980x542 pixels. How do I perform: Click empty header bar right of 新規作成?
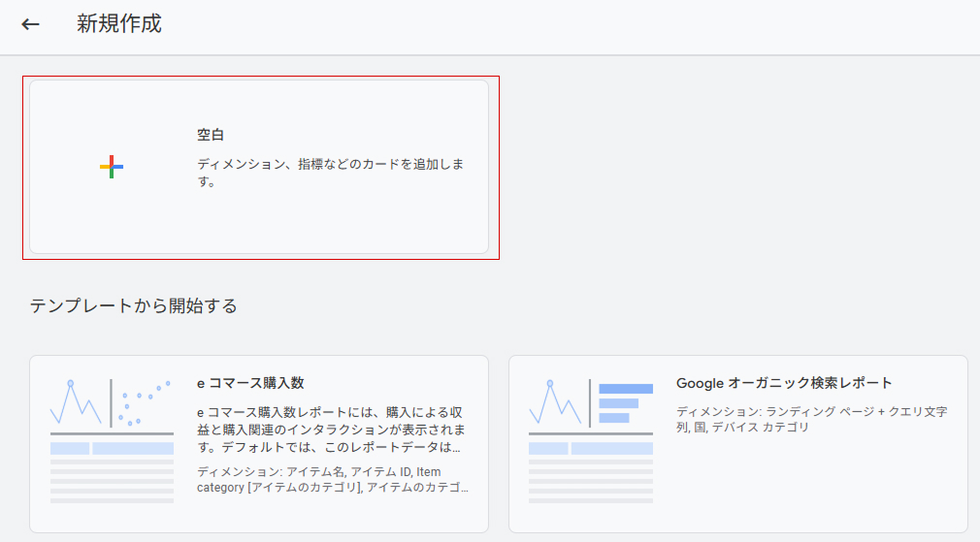[582, 24]
